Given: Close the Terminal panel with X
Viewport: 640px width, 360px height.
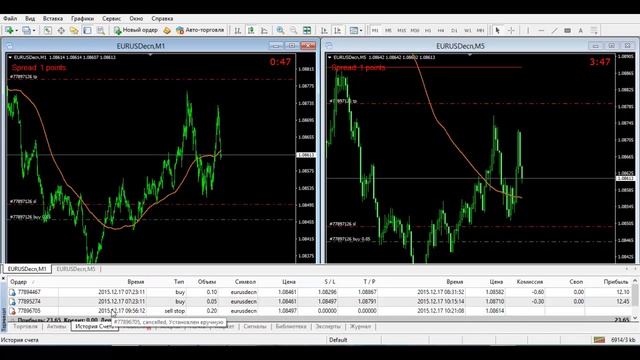Looking at the screenshot, I should (x=3, y=279).
